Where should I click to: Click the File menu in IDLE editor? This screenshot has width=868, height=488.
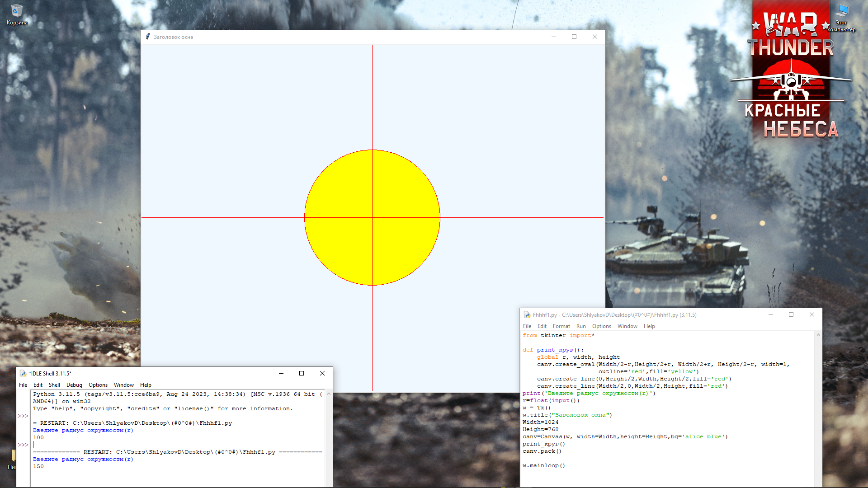[x=527, y=326]
